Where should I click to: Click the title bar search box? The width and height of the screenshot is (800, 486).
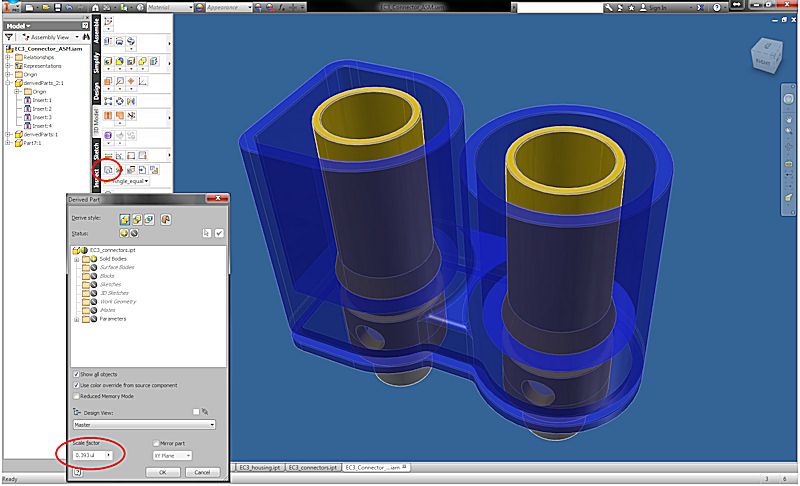click(560, 7)
